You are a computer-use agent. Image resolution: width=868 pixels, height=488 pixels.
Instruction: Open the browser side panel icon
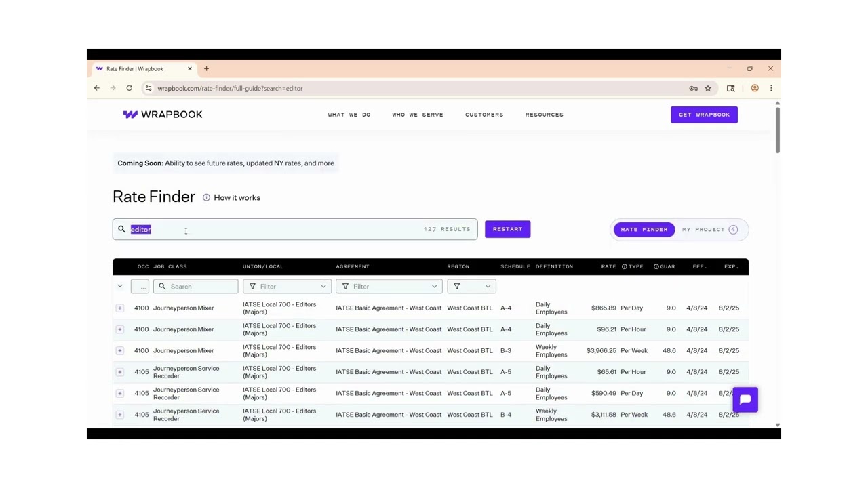point(731,88)
